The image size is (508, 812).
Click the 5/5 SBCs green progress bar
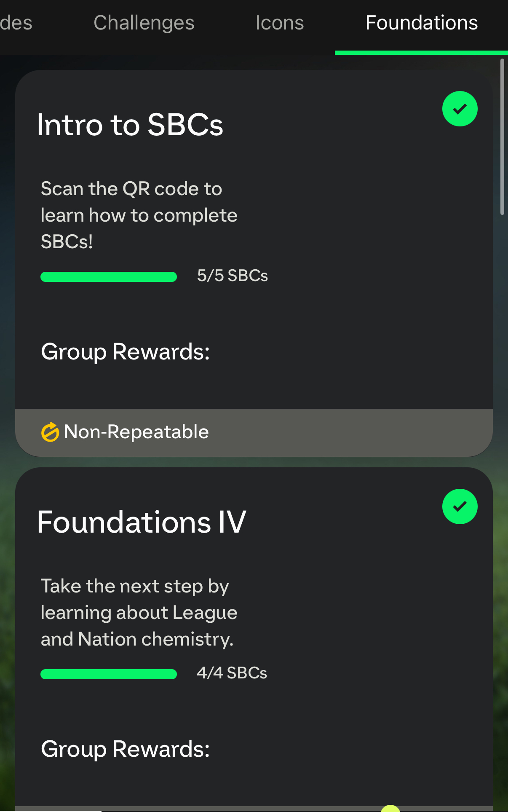coord(109,277)
